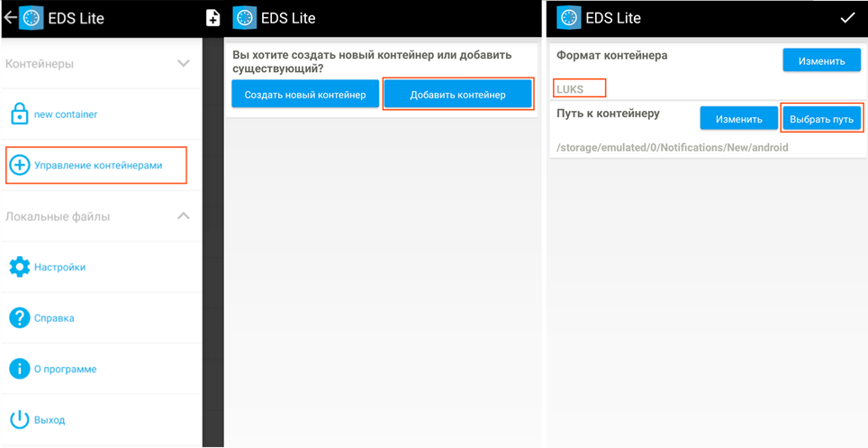868x448 pixels.
Task: Click the Выход power icon
Action: click(x=19, y=420)
